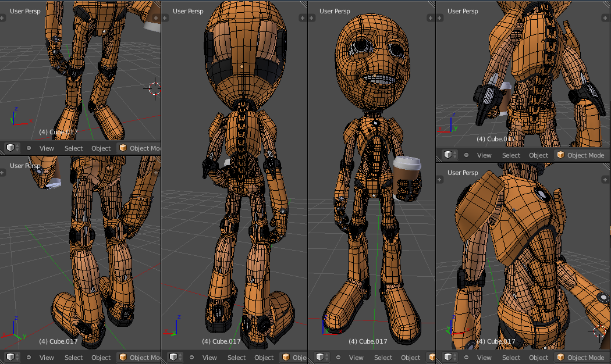
Task: Click split-area corner widget of coffee-cup viewport
Action: (x=431, y=4)
